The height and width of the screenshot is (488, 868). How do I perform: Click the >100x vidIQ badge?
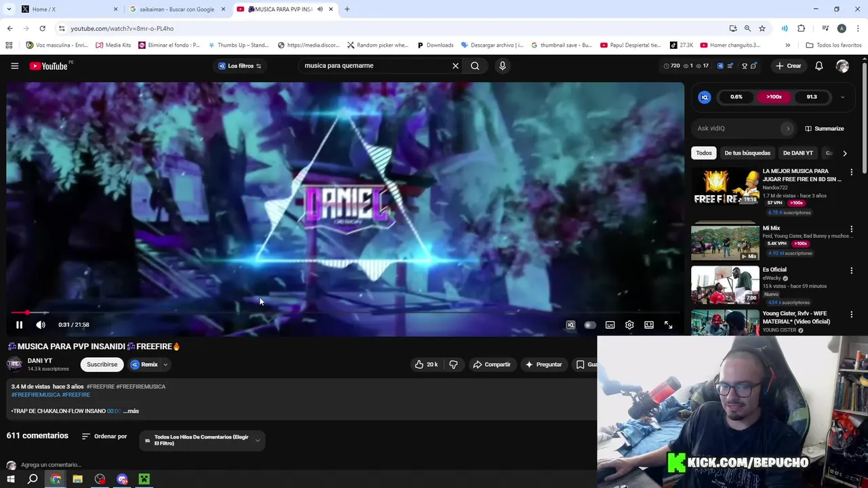(x=774, y=97)
